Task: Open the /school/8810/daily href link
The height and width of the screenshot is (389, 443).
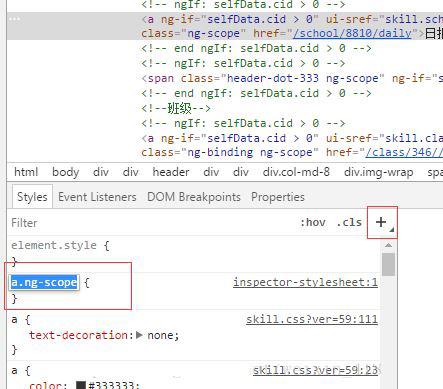Action: click(x=352, y=33)
